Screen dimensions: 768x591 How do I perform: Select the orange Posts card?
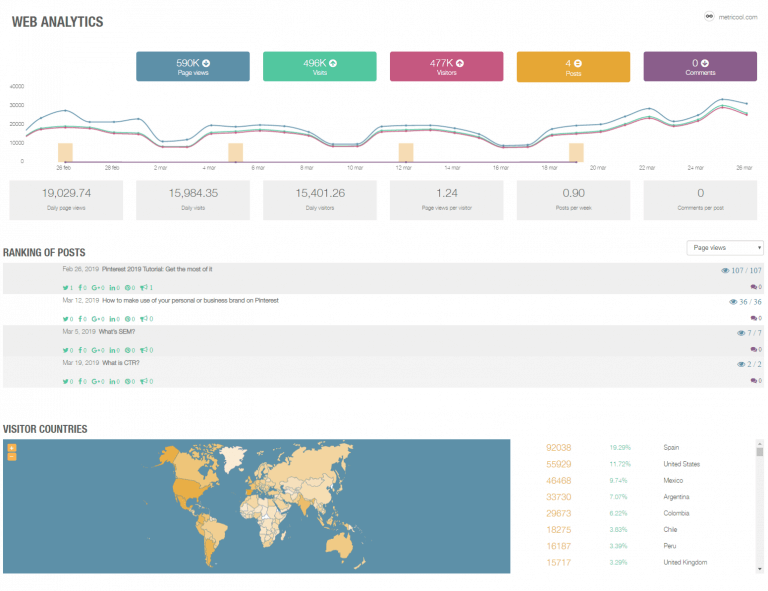574,67
